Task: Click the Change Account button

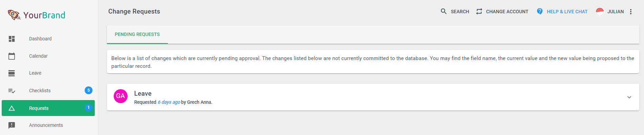Action: pos(502,12)
